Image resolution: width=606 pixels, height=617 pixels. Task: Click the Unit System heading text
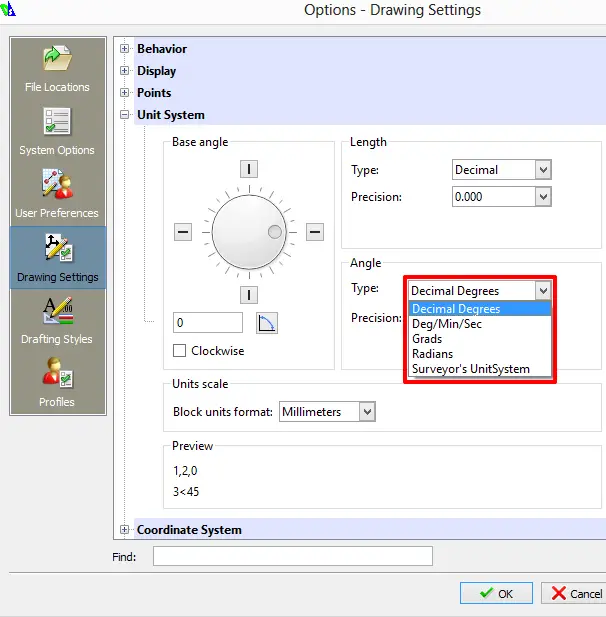point(171,115)
